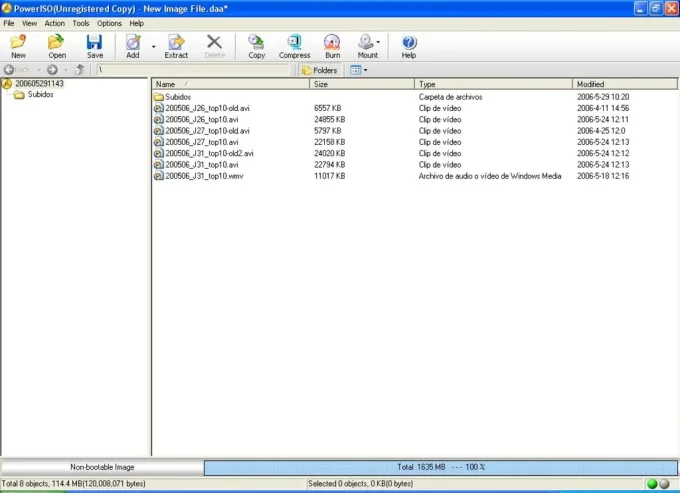Sort files by Modified column header
680x493 pixels.
pyautogui.click(x=591, y=85)
